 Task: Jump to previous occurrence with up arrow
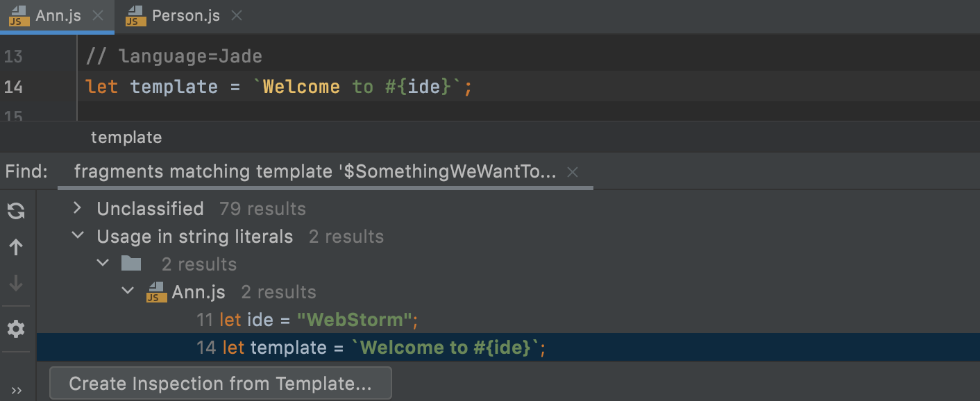(x=15, y=247)
